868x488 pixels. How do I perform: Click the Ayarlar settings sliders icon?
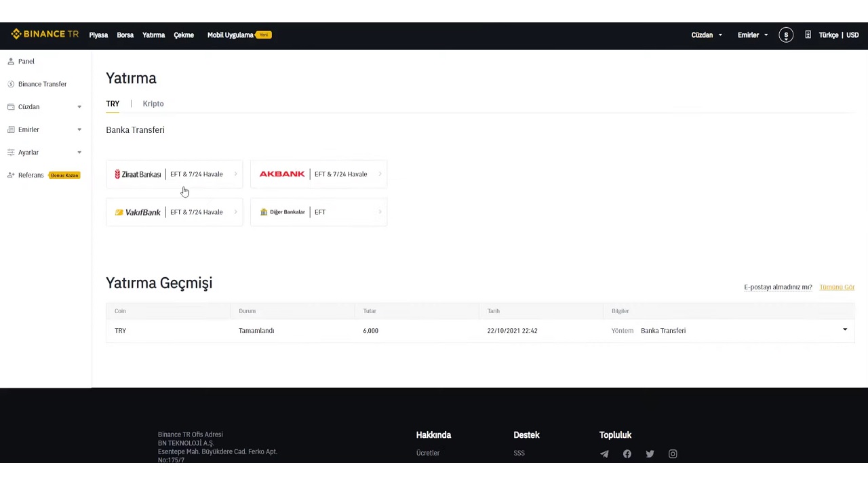click(x=11, y=152)
